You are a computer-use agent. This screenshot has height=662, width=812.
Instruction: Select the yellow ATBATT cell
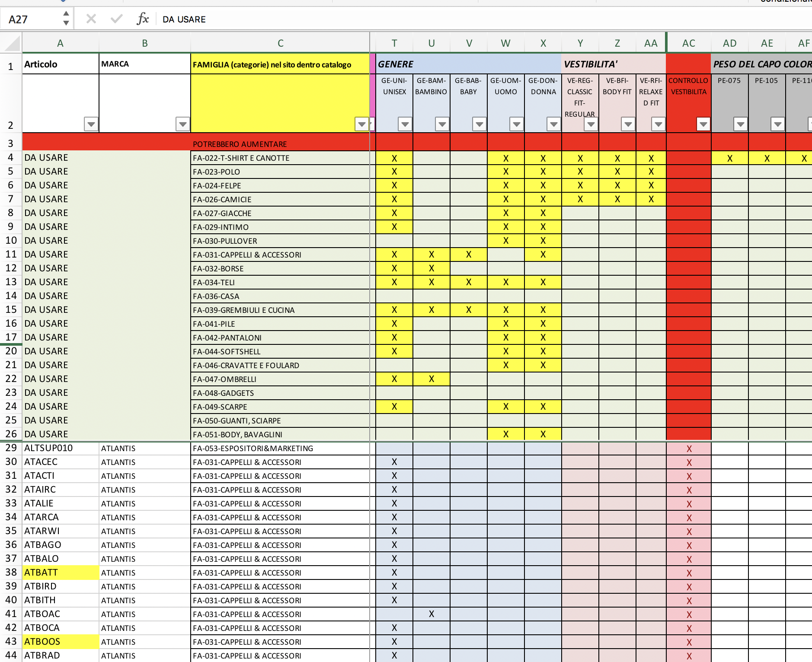tap(61, 572)
